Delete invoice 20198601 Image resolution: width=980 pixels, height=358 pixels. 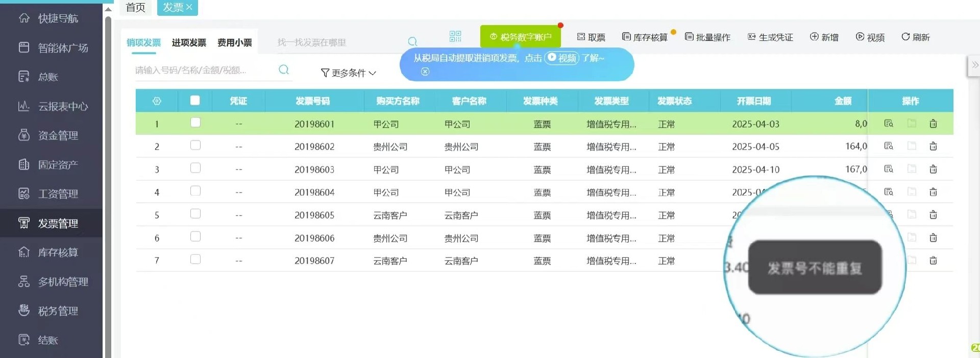933,124
